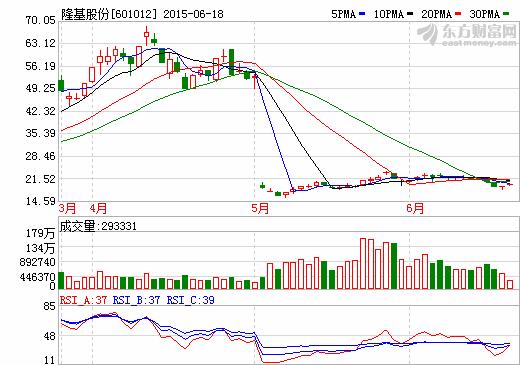This screenshot has width=520, height=365.
Task: Click the tall green volume bar after peak
Action: [x=394, y=266]
